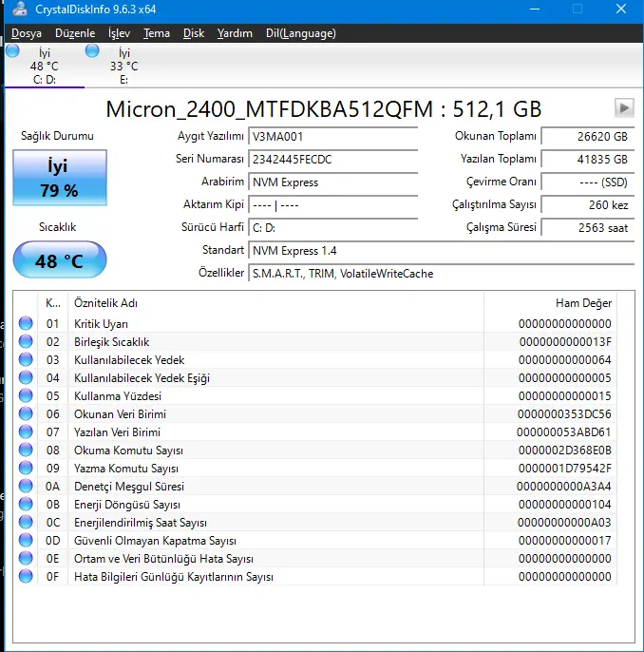The width and height of the screenshot is (644, 652).
Task: Close the CrystalDiskInfo window
Action: coord(621,9)
